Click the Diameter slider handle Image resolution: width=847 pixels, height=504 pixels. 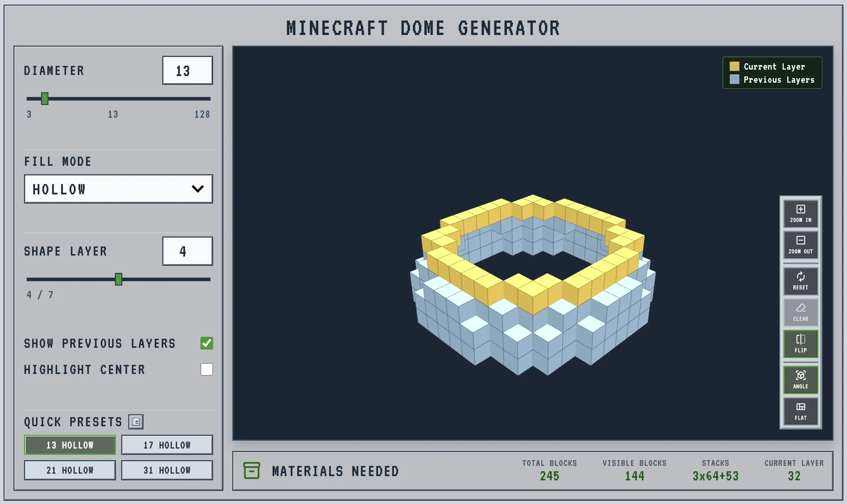pyautogui.click(x=45, y=99)
